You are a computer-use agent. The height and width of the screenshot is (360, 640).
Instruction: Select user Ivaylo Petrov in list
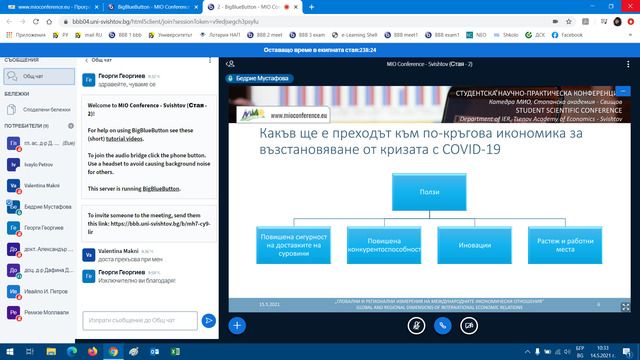tap(39, 164)
